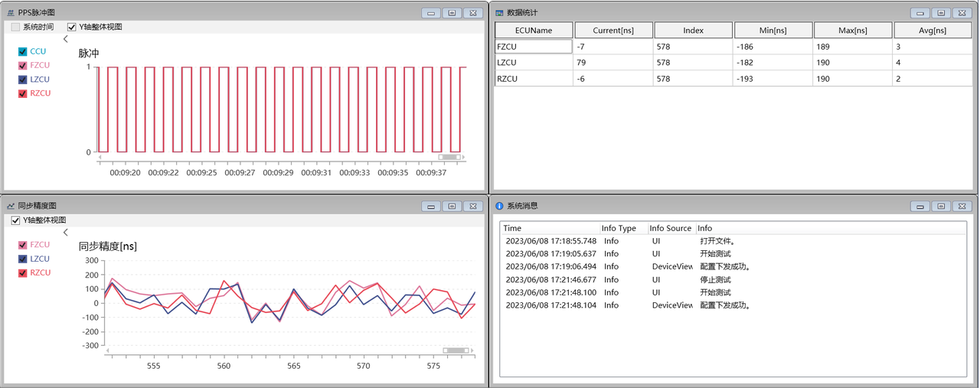Uncheck RZCU series in sync accuracy legend

coord(22,272)
